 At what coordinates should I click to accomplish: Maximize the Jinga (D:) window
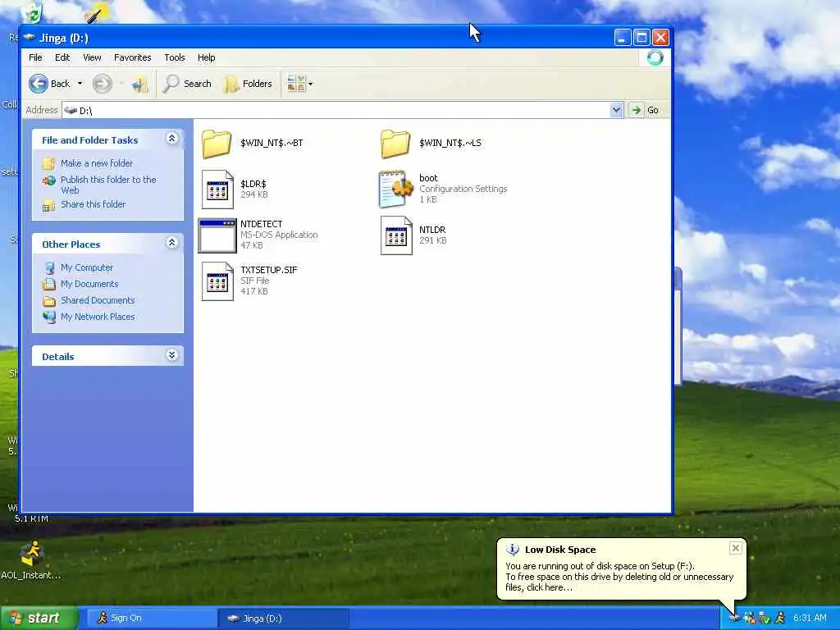tap(641, 38)
